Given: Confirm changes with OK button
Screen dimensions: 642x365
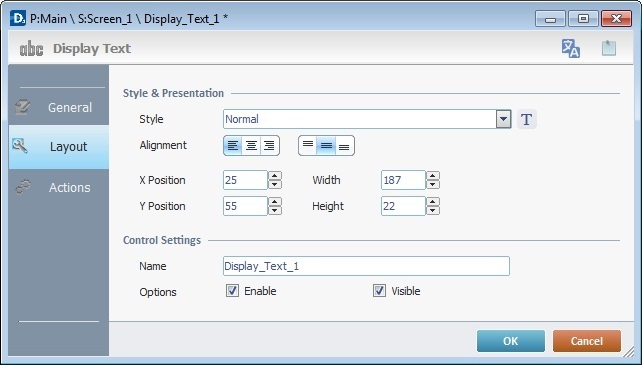Looking at the screenshot, I should tap(511, 341).
